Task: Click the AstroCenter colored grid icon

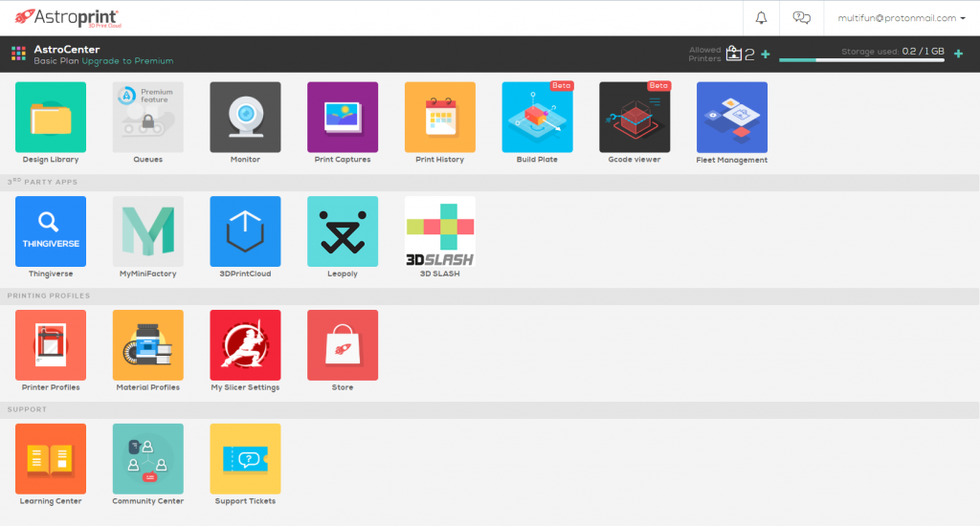Action: coord(18,54)
